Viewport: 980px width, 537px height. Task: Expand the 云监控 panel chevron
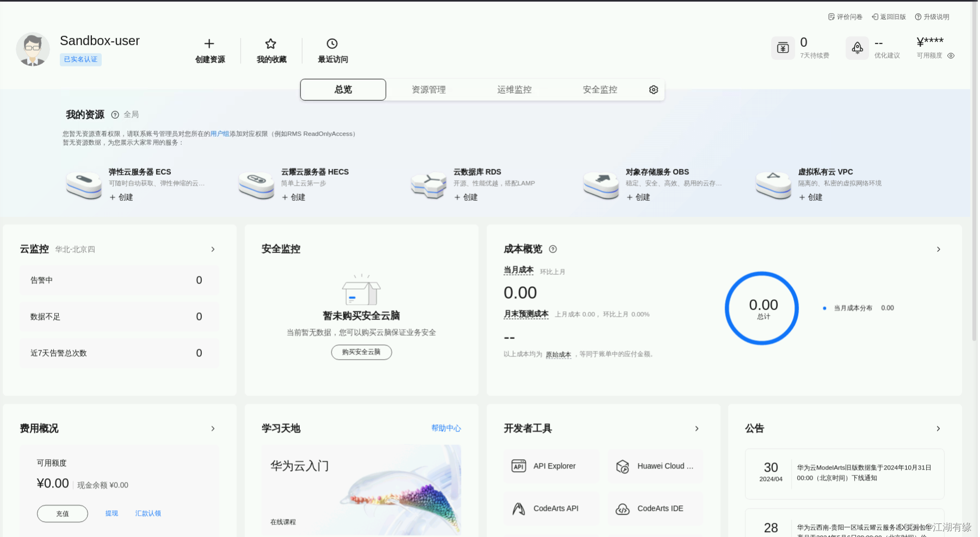(x=213, y=249)
